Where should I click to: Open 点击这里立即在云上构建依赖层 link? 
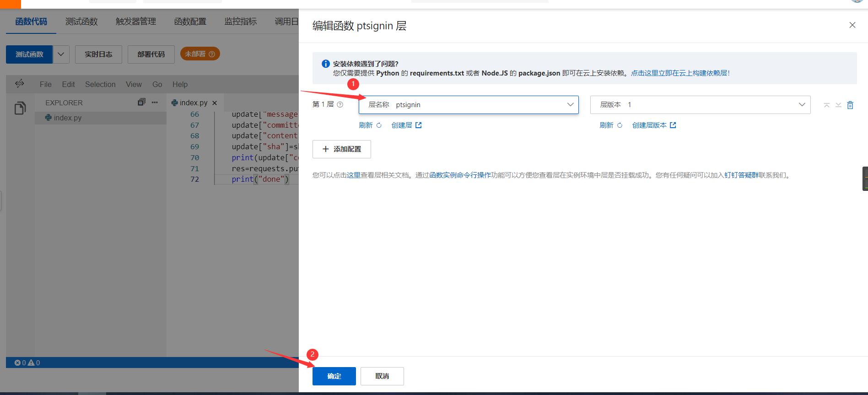[680, 73]
